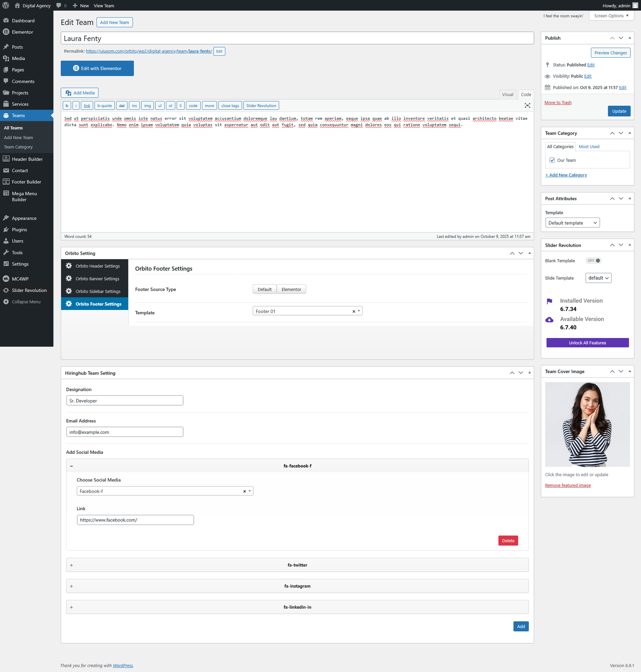Switch to Most Used categories tab
This screenshot has width=641, height=672.
coord(589,147)
